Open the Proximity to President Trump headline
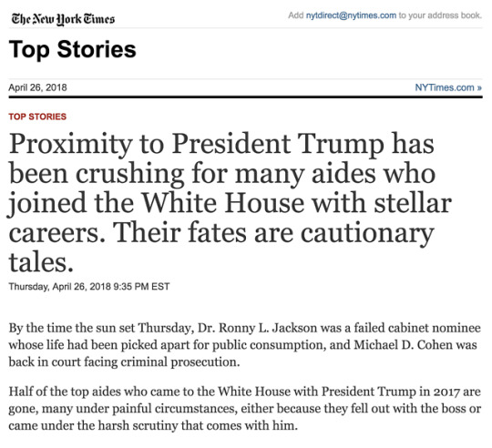 pyautogui.click(x=230, y=202)
